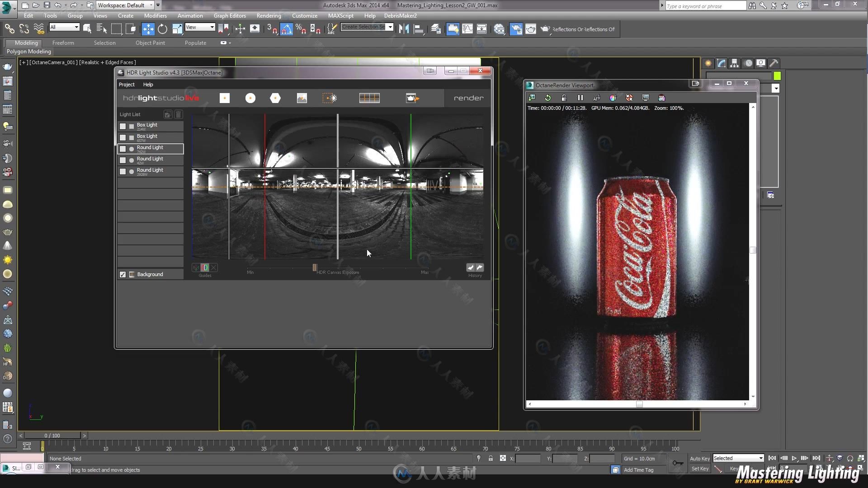This screenshot has height=488, width=868.
Task: Toggle the first Box Light 214W checkbox
Action: click(123, 127)
